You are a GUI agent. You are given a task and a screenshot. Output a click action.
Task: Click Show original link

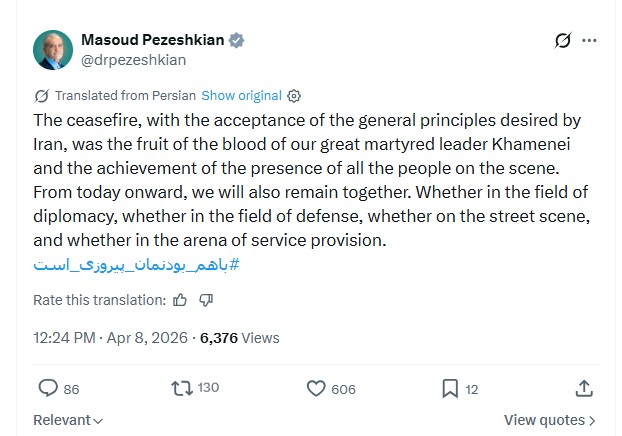pos(241,96)
